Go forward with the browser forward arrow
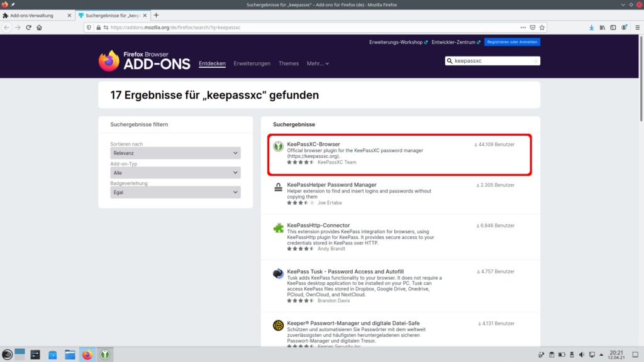 [x=18, y=28]
